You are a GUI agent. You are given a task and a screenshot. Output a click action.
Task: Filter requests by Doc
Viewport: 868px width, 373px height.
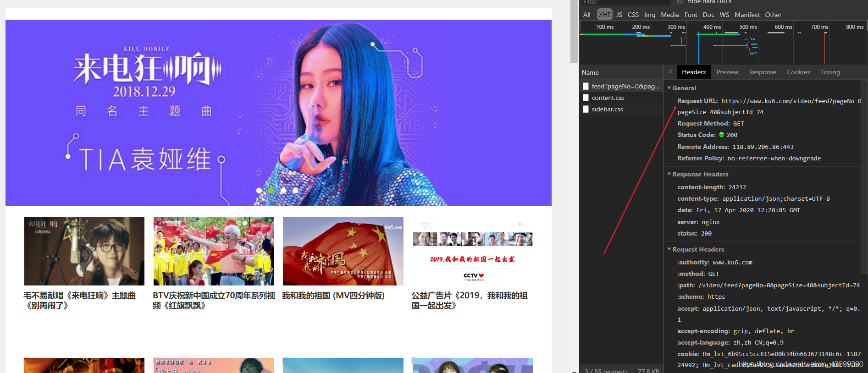pyautogui.click(x=708, y=15)
